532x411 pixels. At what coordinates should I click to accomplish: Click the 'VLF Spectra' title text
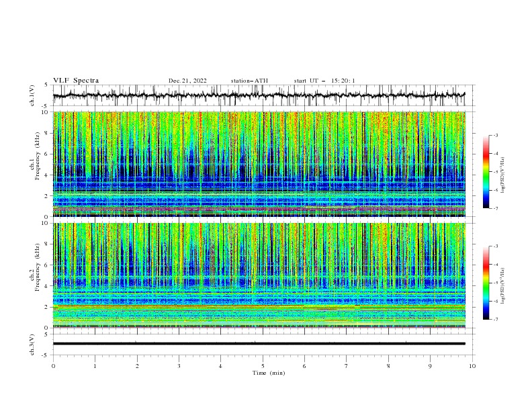[x=76, y=81]
